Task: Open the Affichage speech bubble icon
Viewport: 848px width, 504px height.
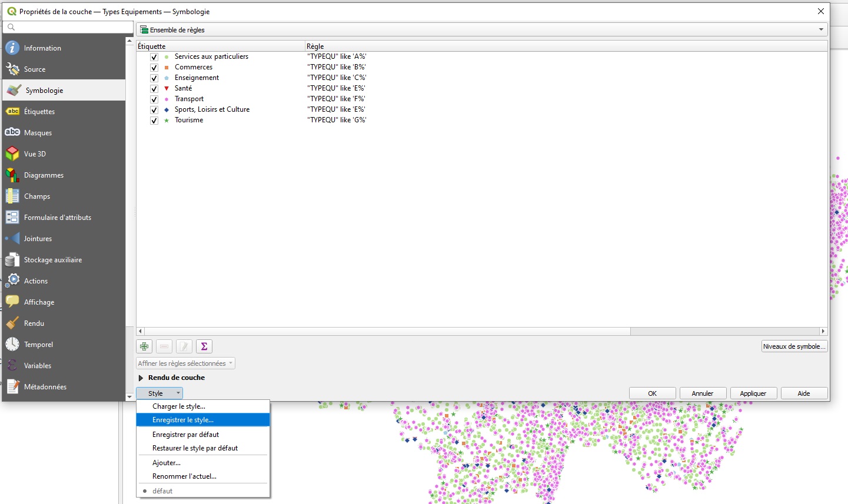Action: [x=12, y=302]
